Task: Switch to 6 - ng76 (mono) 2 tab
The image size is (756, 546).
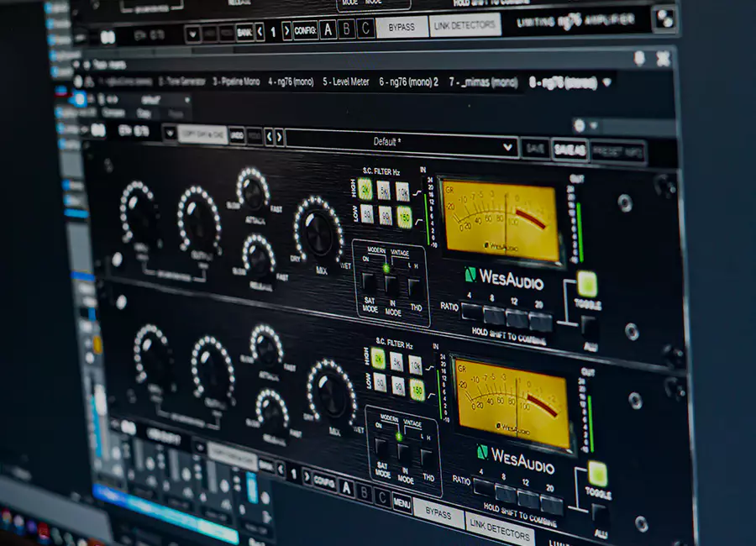Action: coord(408,82)
